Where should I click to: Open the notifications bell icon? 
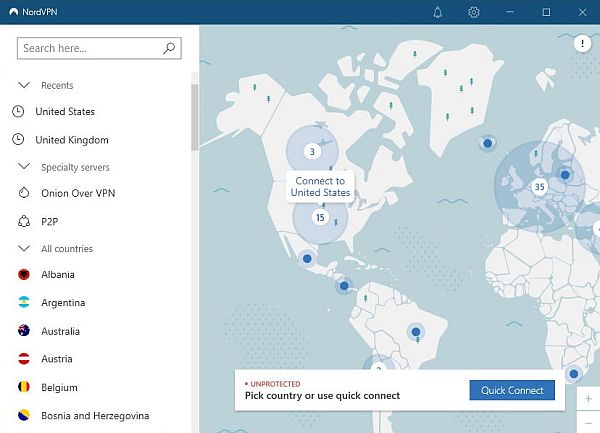[437, 12]
